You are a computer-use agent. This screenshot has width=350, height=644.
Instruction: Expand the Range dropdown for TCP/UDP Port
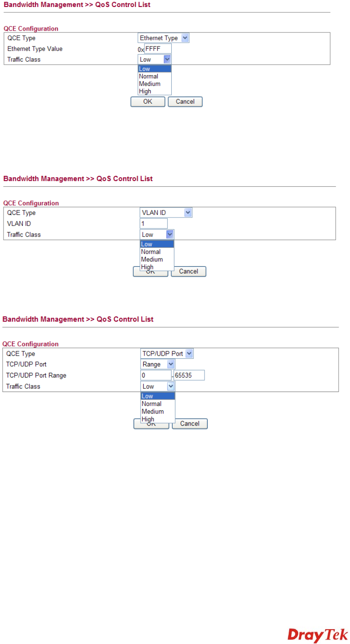(x=158, y=364)
